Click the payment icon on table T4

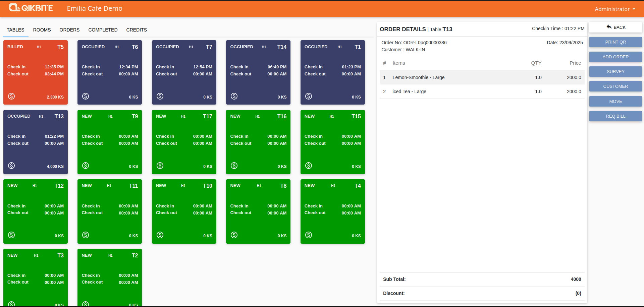pyautogui.click(x=309, y=235)
